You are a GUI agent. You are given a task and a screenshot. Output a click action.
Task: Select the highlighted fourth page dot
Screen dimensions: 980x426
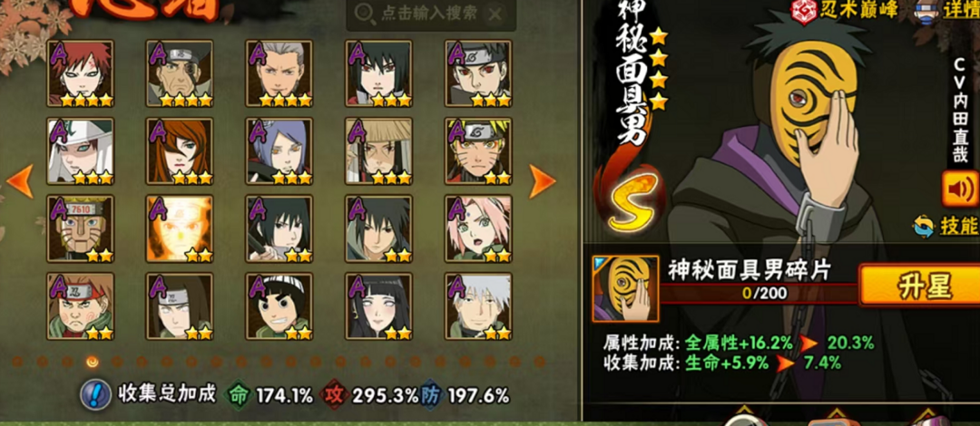click(93, 361)
